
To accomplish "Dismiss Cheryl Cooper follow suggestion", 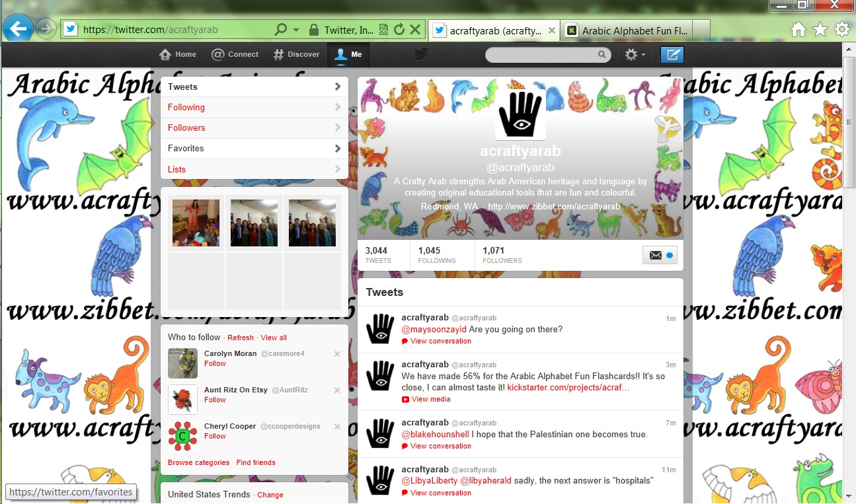I will (x=337, y=427).
